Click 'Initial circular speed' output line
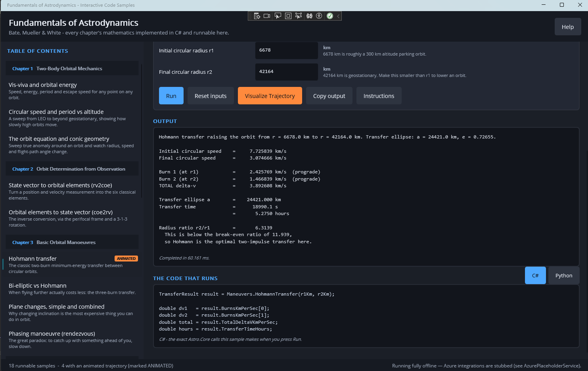Viewport: 588px width, 371px height. (222, 151)
